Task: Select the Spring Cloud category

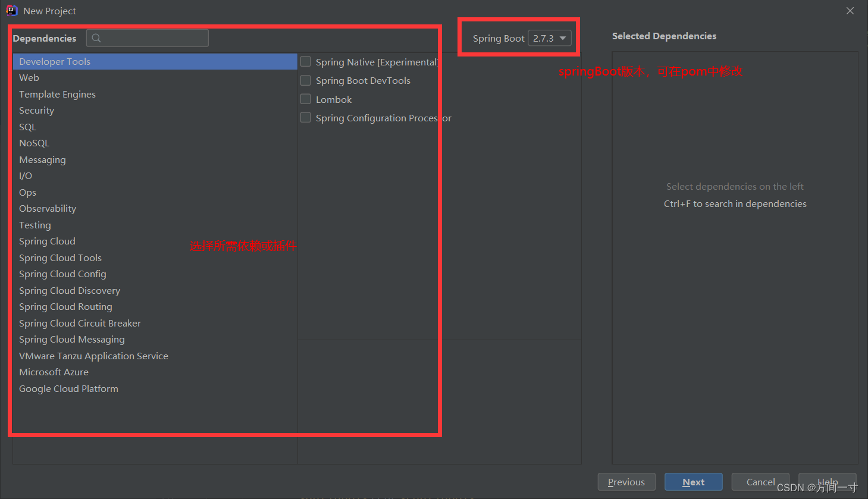Action: pyautogui.click(x=155, y=241)
